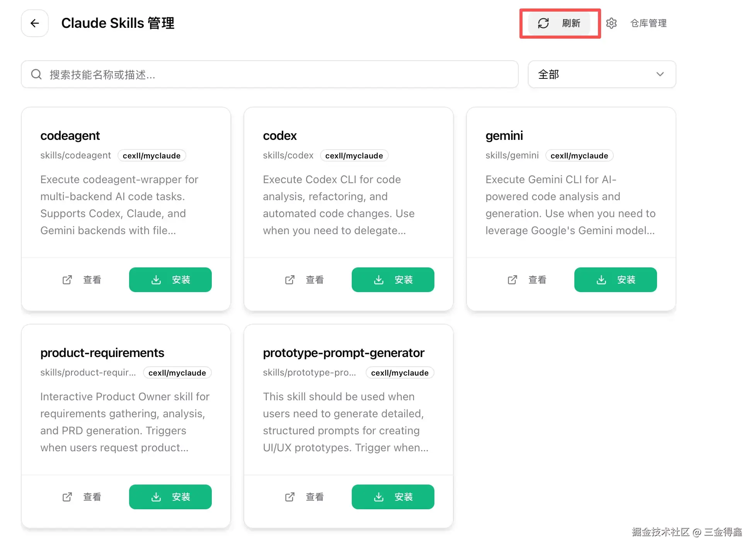This screenshot has width=756, height=551.
Task: Click download icon on product-requirements card
Action: [x=156, y=497]
